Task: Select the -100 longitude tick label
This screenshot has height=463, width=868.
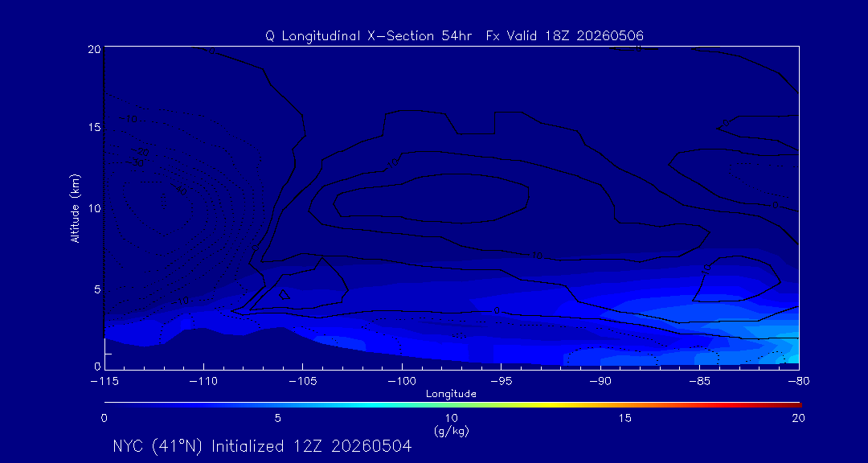Action: (x=401, y=382)
